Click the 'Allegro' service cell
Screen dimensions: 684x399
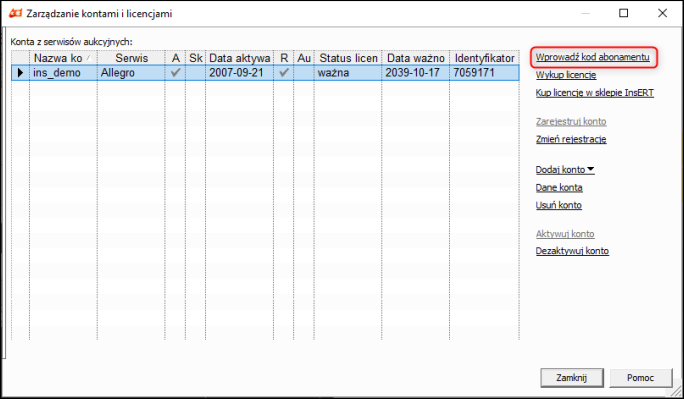(x=131, y=73)
